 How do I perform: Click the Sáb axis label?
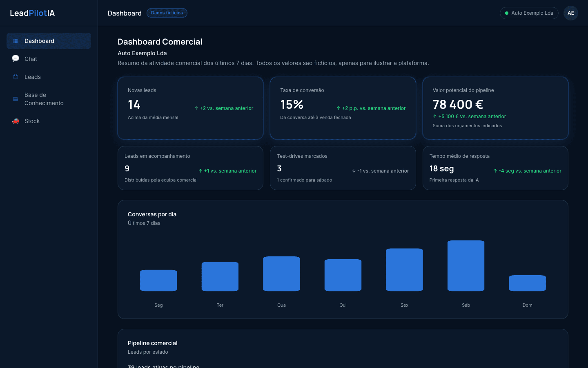[x=466, y=305]
